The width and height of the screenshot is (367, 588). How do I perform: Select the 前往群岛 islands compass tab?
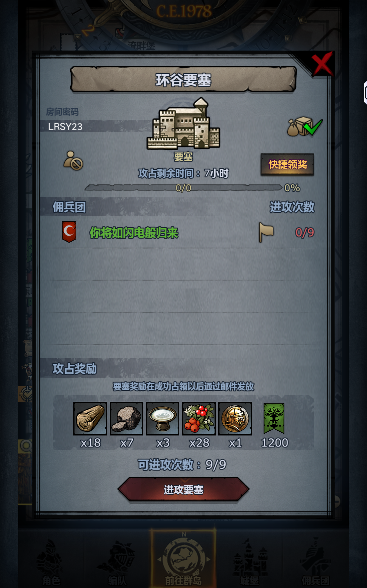pos(183,559)
